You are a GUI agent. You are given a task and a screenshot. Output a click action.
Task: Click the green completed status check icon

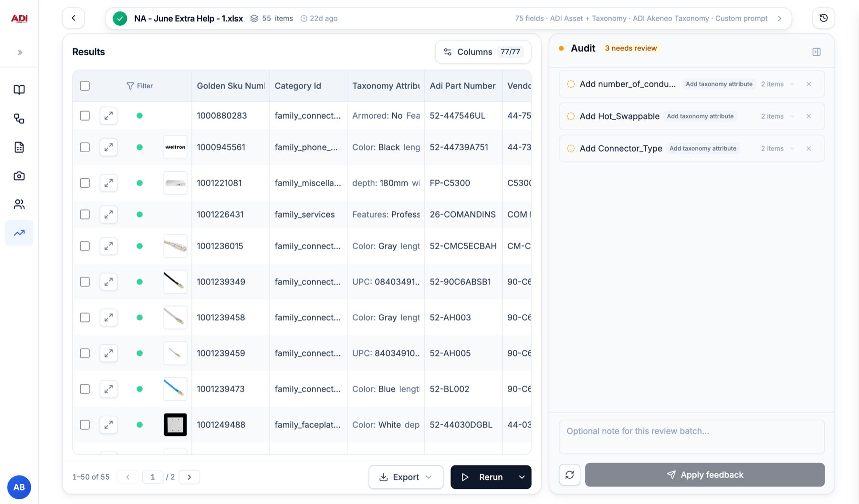[120, 19]
